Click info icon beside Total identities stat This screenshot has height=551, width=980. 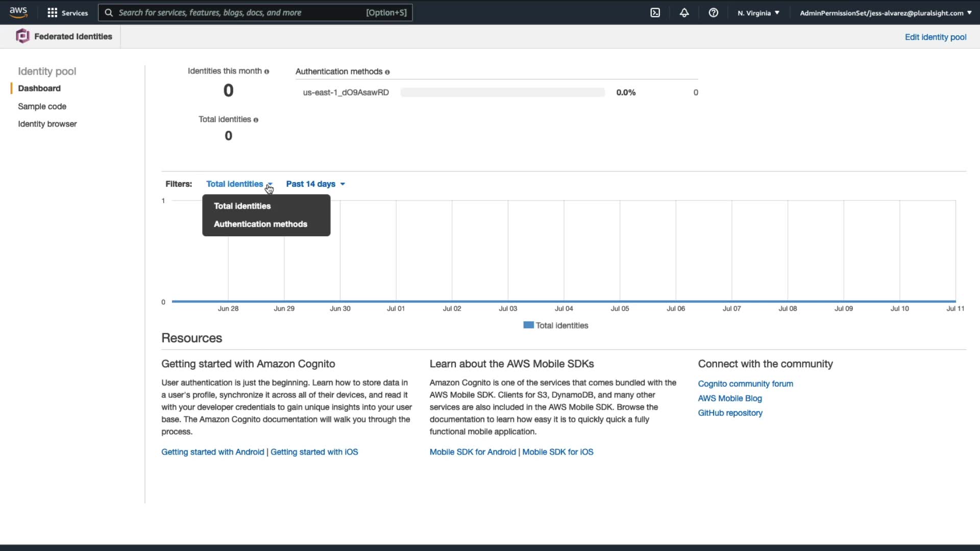(x=256, y=120)
